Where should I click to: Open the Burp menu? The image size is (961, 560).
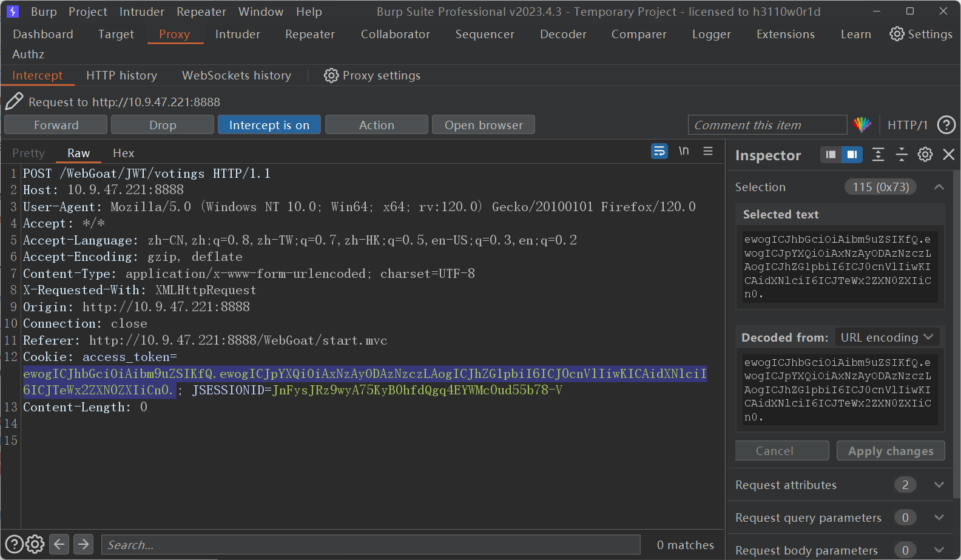44,12
